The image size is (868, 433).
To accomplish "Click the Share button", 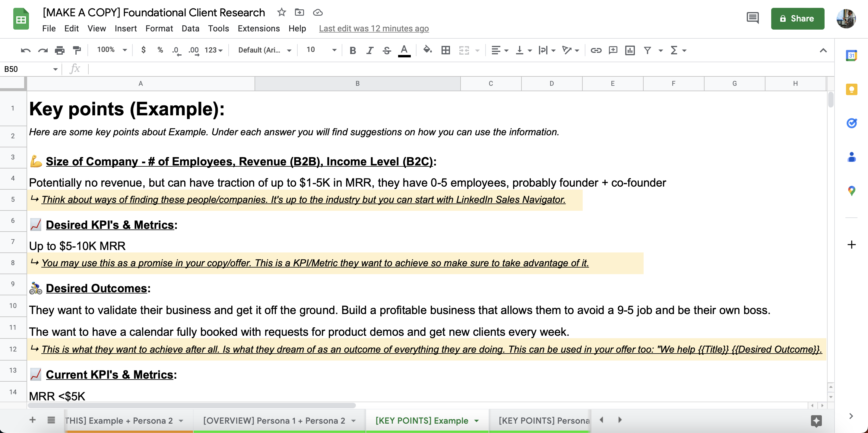I will (x=797, y=18).
